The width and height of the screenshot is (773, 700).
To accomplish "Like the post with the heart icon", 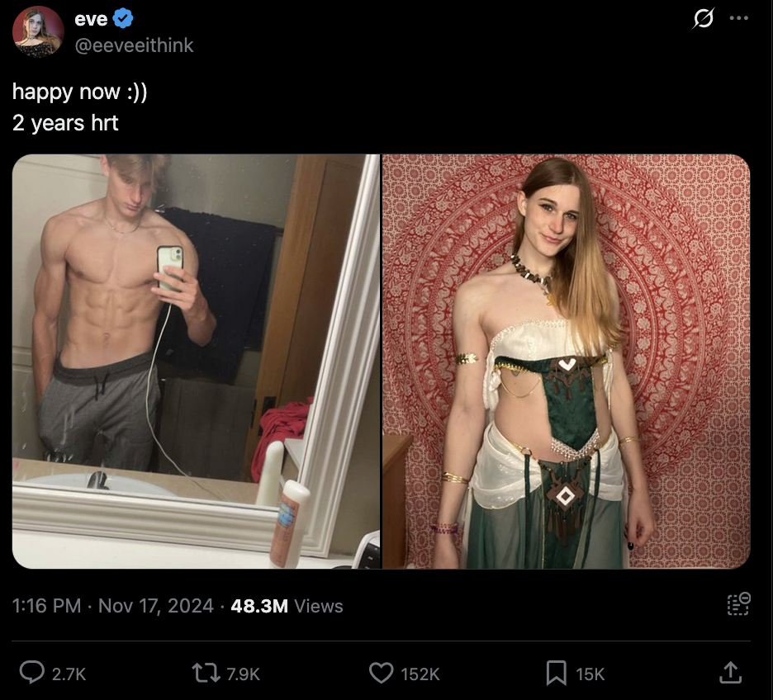I will [381, 673].
